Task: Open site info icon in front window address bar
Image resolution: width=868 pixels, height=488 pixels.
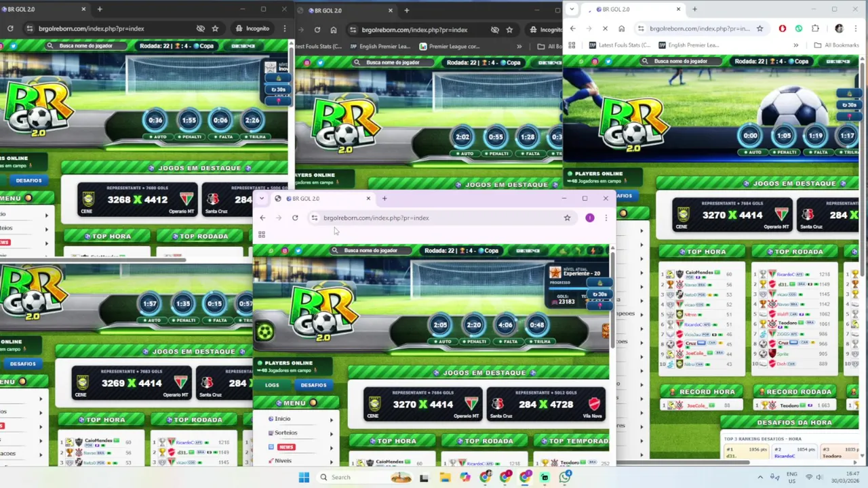Action: click(314, 218)
